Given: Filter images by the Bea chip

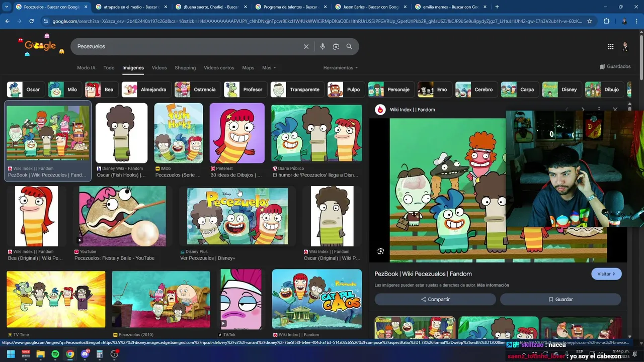Looking at the screenshot, I should [x=101, y=89].
